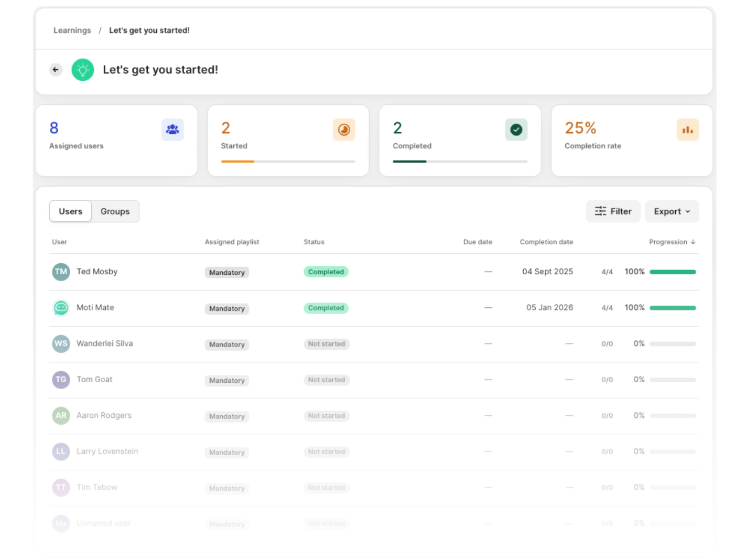Click the Started card progress bar
The height and width of the screenshot is (560, 746).
pos(288,161)
